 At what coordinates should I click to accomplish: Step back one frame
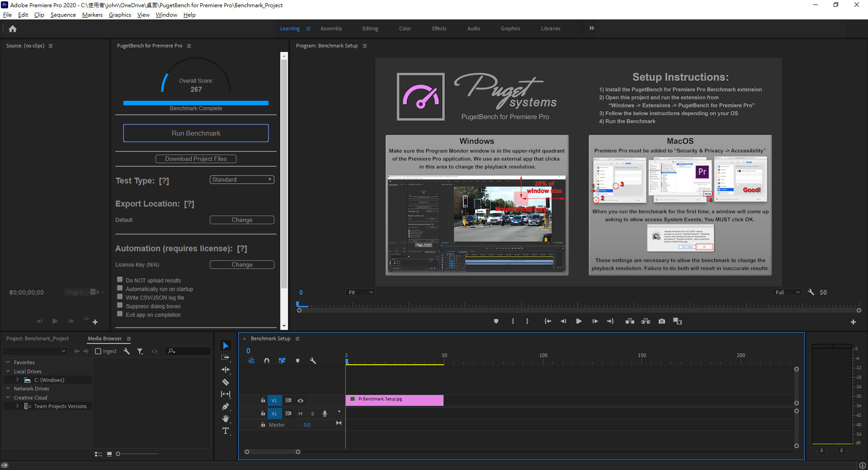[563, 321]
